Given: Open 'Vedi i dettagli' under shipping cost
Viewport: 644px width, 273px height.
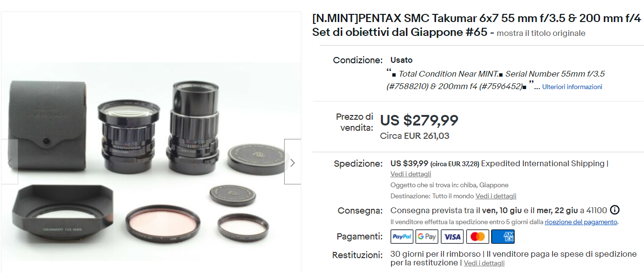Looking at the screenshot, I should [411, 174].
